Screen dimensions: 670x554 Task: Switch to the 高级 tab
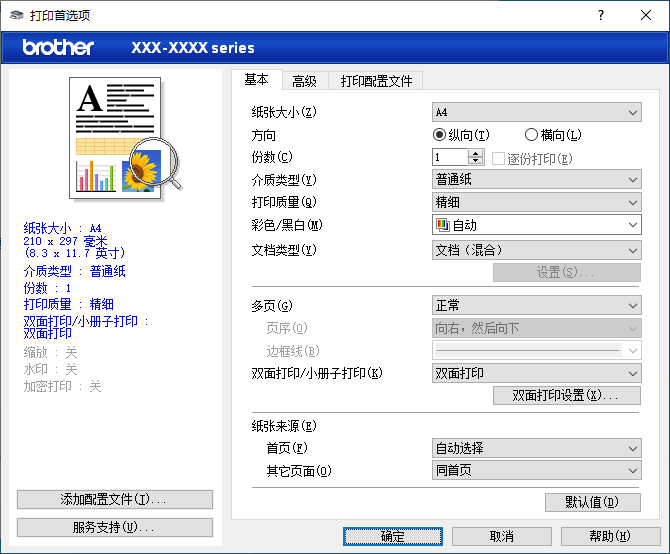tap(304, 81)
